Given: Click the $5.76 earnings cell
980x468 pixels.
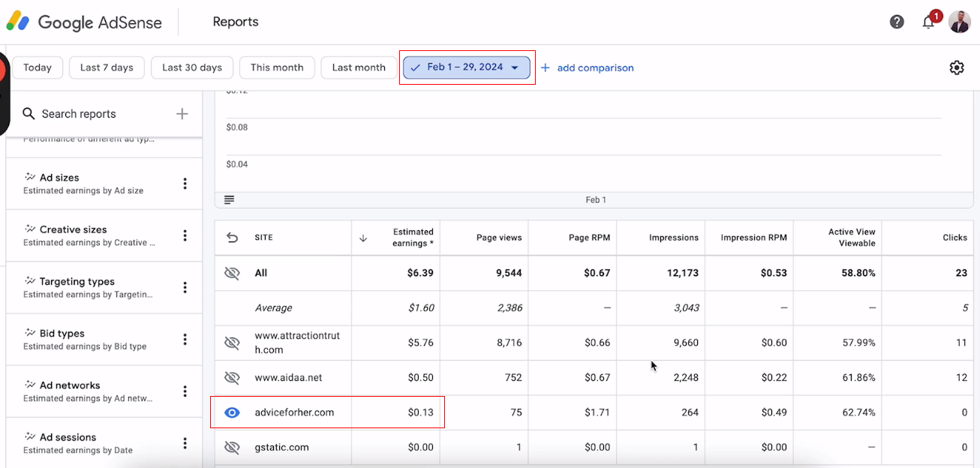Looking at the screenshot, I should [x=420, y=343].
